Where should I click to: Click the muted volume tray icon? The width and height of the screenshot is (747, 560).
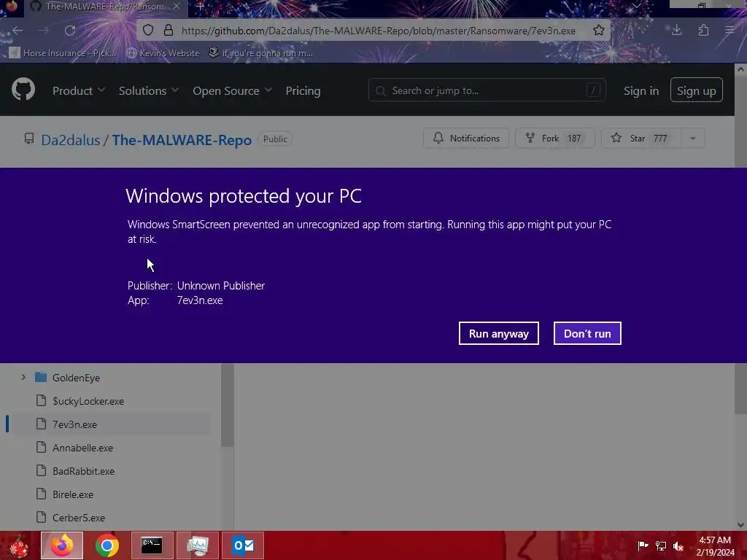pos(678,545)
